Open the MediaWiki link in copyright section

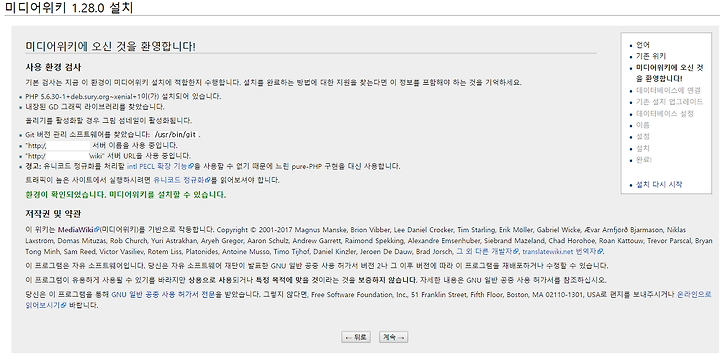point(79,230)
